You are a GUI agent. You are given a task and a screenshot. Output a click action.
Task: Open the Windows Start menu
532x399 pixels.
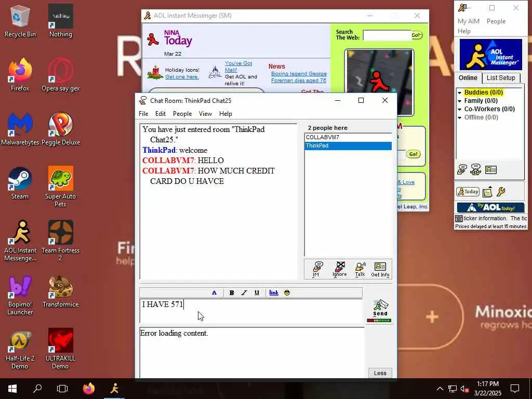coord(12,389)
